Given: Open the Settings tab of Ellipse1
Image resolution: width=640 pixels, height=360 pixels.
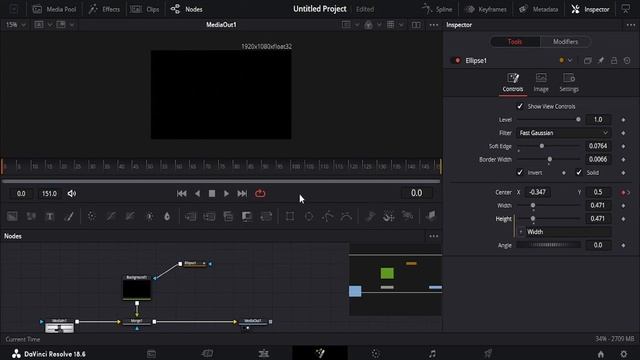Looking at the screenshot, I should (x=569, y=82).
